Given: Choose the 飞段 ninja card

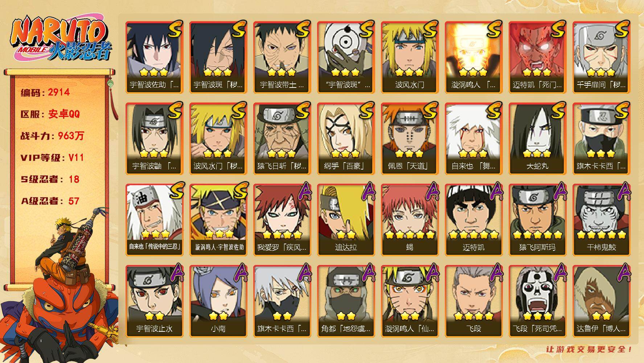Looking at the screenshot, I should point(473,301).
